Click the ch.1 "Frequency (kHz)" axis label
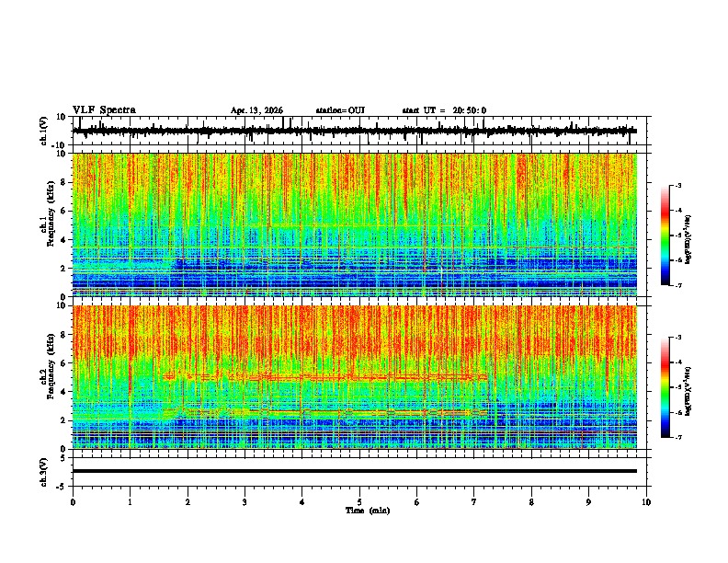This screenshot has height=563, width=728. point(51,214)
